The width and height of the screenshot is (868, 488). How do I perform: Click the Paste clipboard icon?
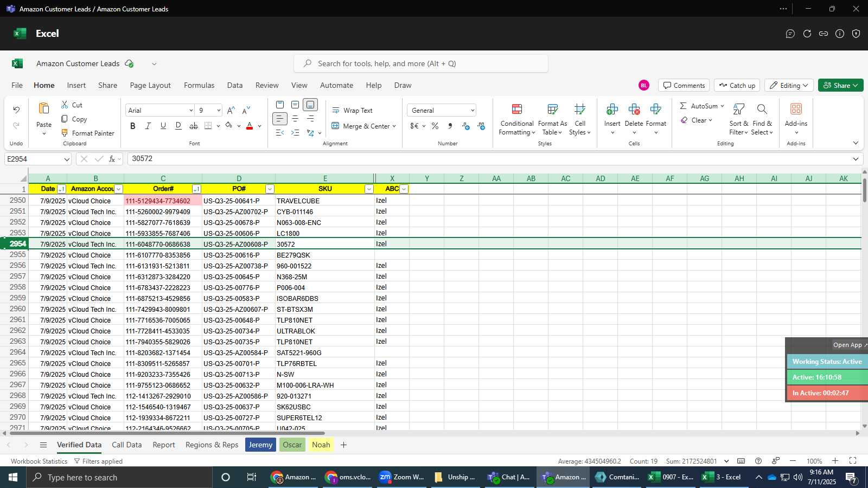[x=44, y=108]
